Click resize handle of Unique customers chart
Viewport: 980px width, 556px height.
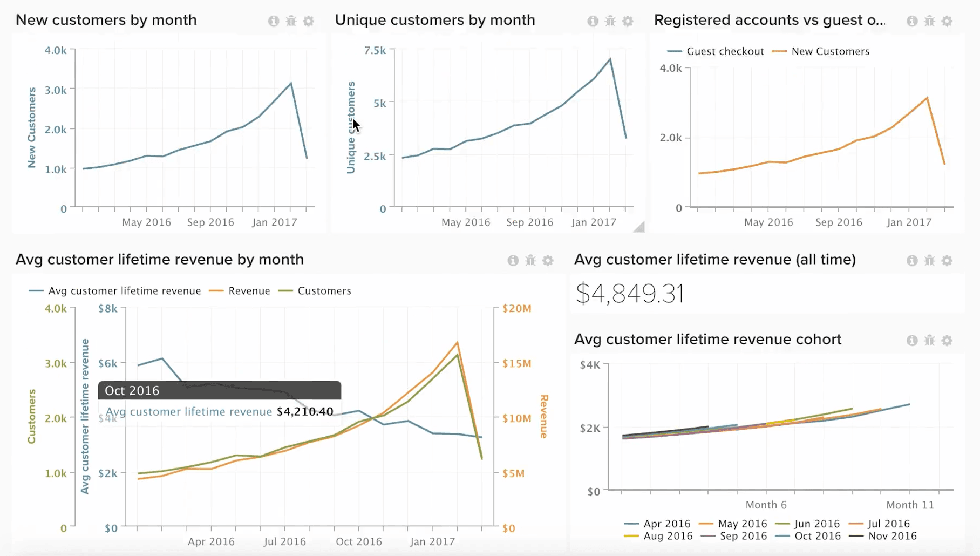coord(639,227)
